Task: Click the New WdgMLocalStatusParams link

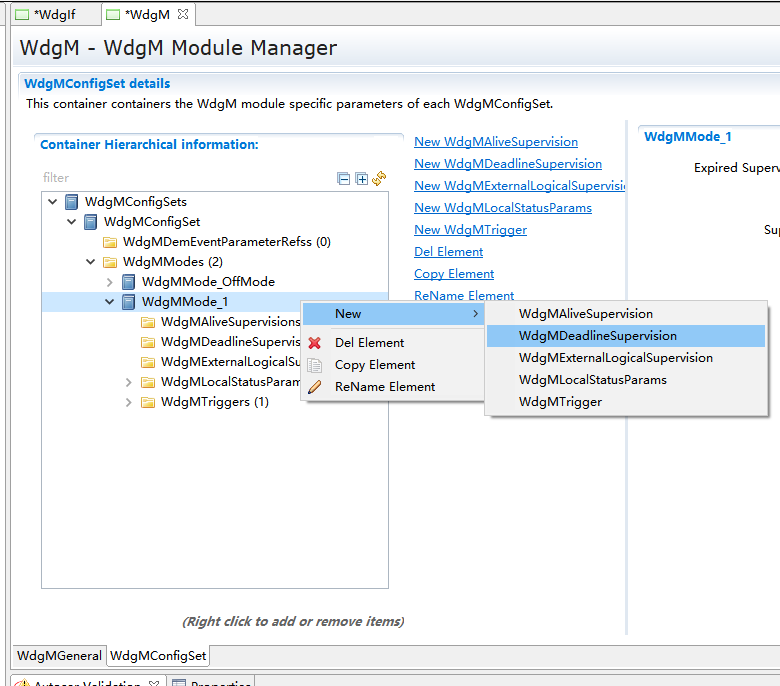Action: pyautogui.click(x=503, y=208)
